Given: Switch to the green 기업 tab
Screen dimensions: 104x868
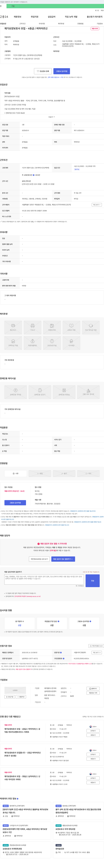Looking at the screenshot, I should [13, 6].
